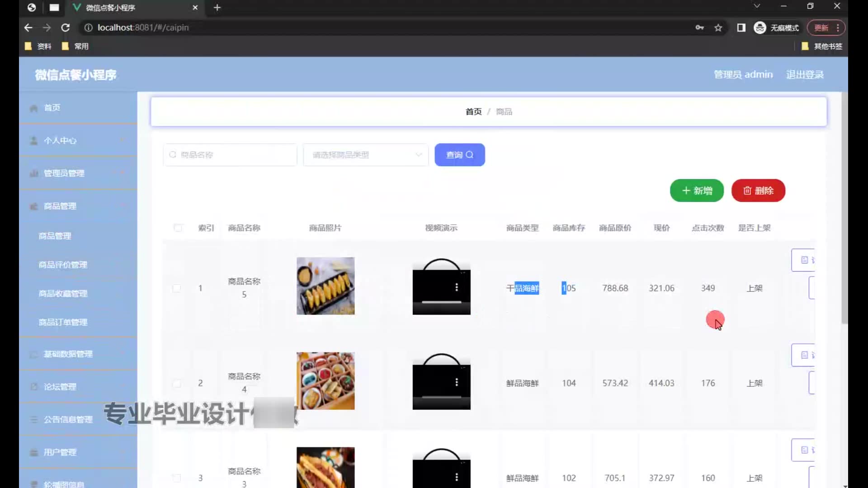The height and width of the screenshot is (488, 868).
Task: Click the green 新增 button
Action: (697, 191)
